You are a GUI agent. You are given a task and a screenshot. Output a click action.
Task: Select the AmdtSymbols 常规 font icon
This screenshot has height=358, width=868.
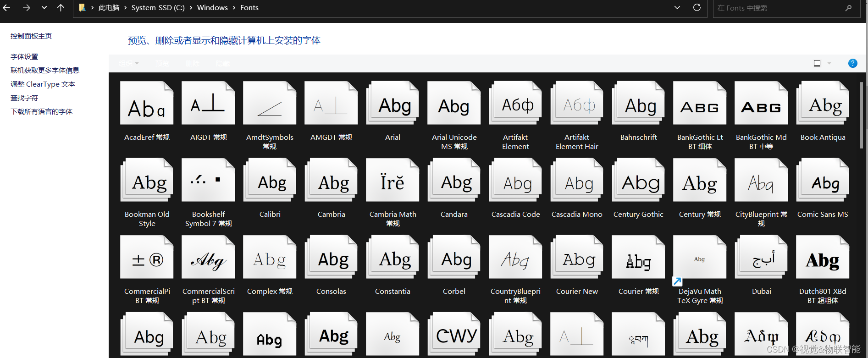270,103
